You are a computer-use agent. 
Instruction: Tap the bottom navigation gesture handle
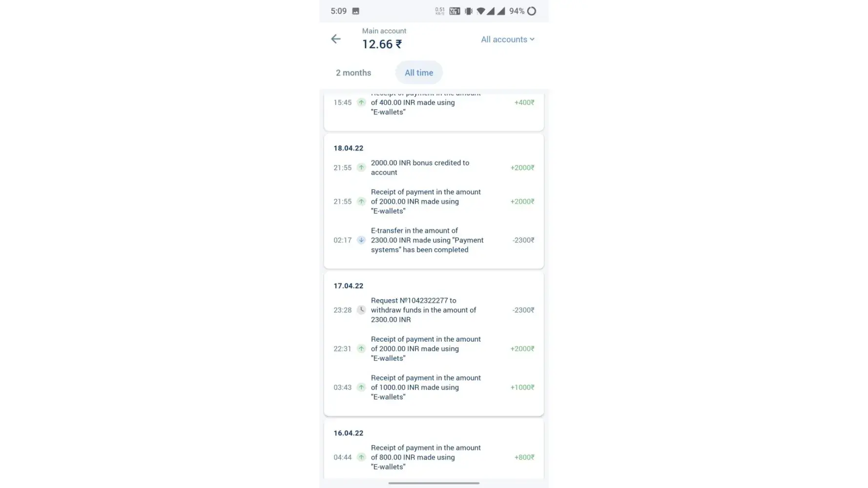coord(434,483)
